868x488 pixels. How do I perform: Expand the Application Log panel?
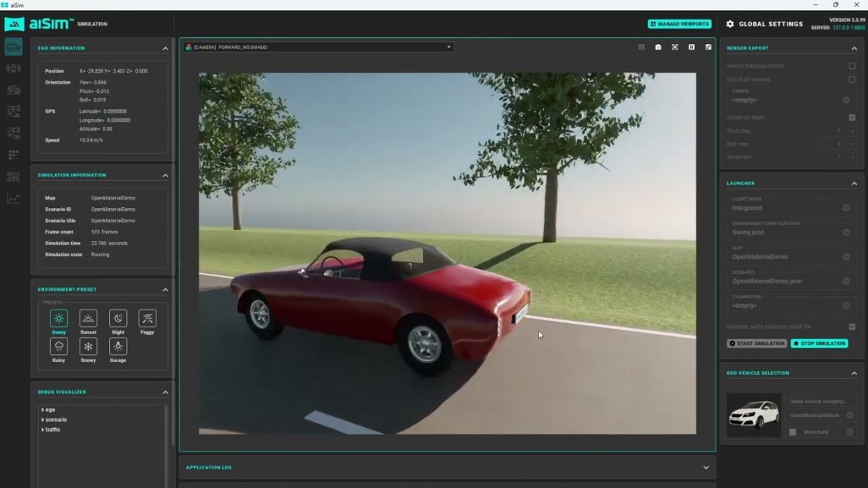coord(706,468)
